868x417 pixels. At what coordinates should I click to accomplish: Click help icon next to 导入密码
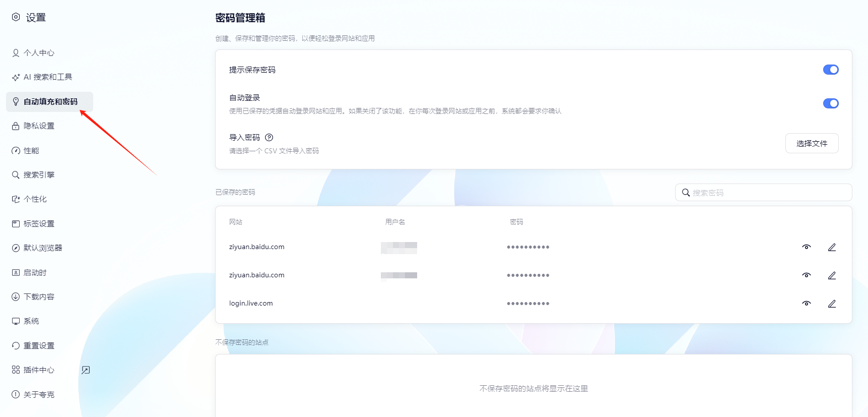coord(269,138)
